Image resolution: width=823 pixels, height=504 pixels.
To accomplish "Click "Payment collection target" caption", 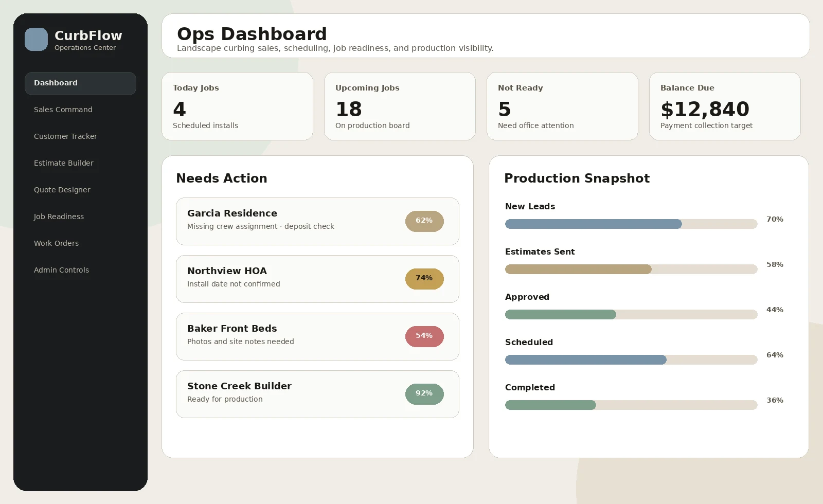I will click(x=706, y=125).
